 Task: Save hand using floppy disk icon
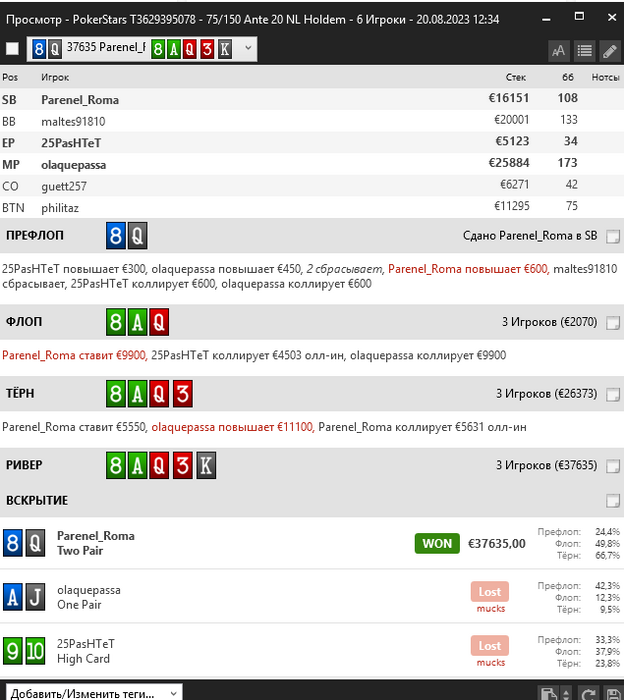pos(614,694)
